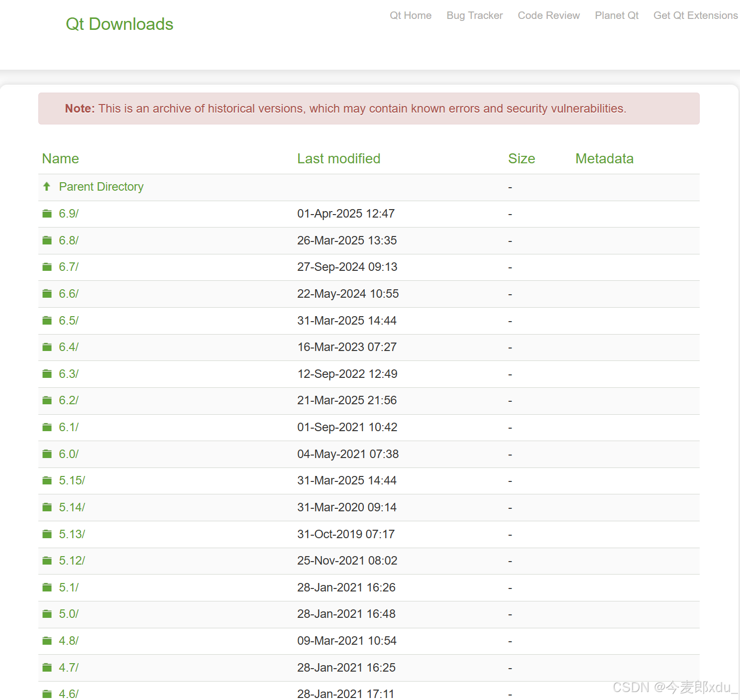Open the 4.7/ directory link
This screenshot has height=700, width=740.
69,668
